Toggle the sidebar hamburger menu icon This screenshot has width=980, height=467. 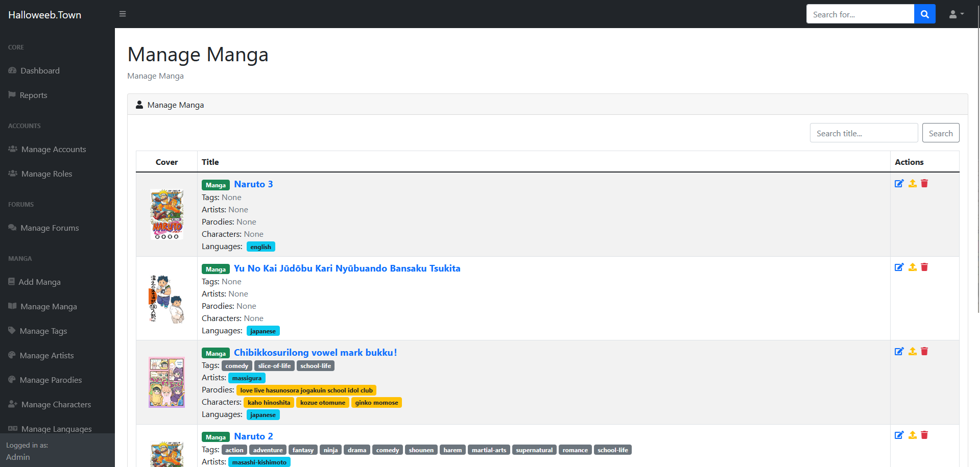click(x=123, y=14)
